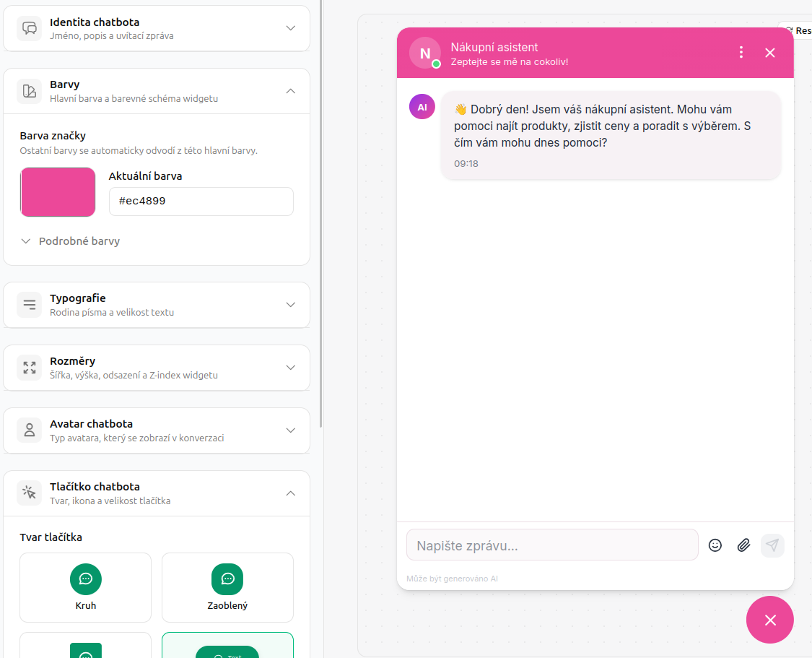Click the pink floating chatbot launcher button
The height and width of the screenshot is (658, 812).
point(769,620)
